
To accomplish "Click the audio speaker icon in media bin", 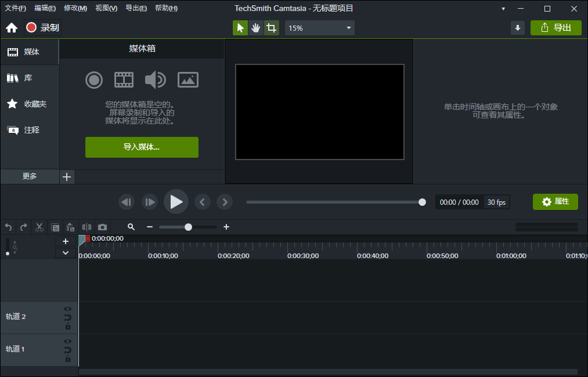I will [155, 80].
